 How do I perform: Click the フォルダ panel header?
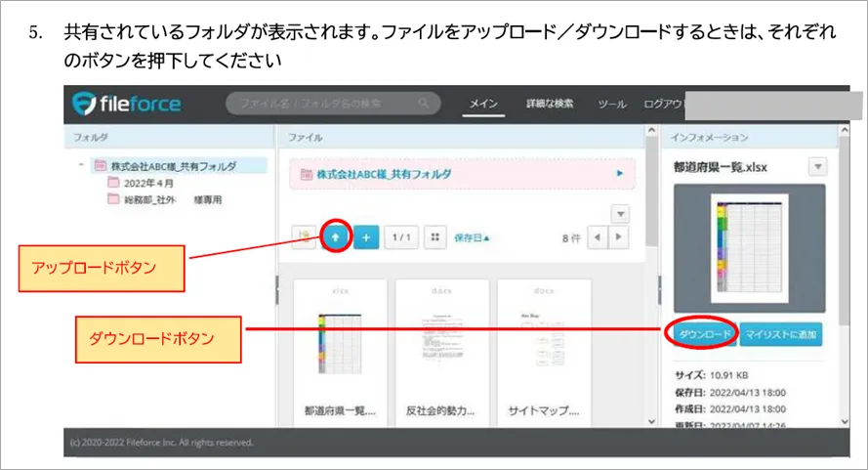coord(169,137)
